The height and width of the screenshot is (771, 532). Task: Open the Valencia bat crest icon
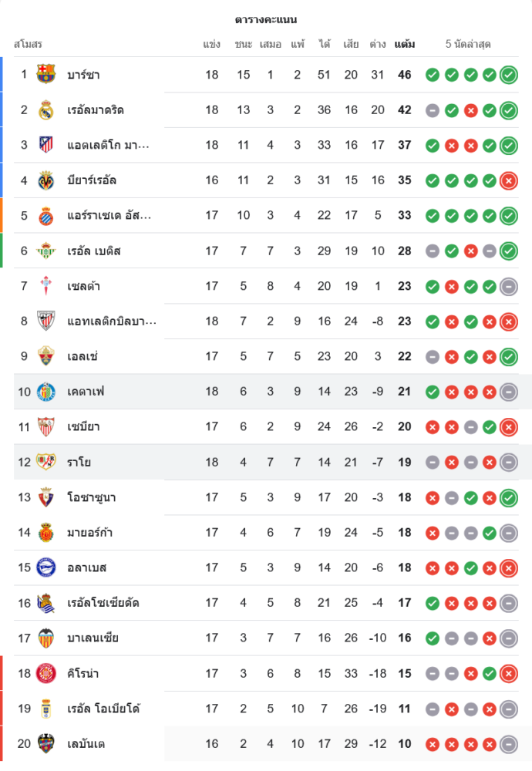46,638
